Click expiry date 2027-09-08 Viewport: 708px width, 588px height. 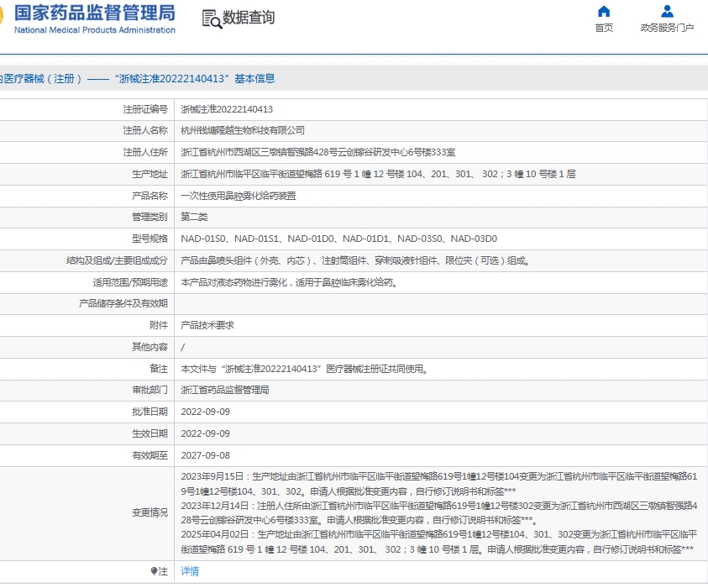(x=206, y=455)
